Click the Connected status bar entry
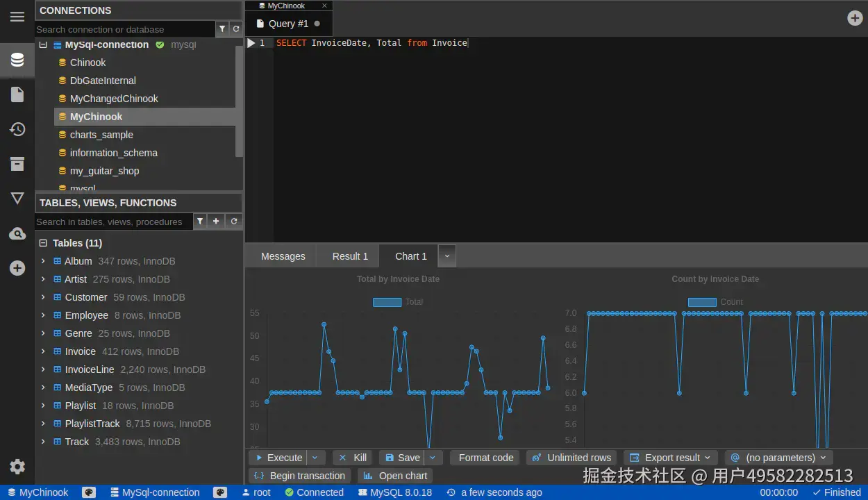The image size is (868, 500). pos(314,492)
